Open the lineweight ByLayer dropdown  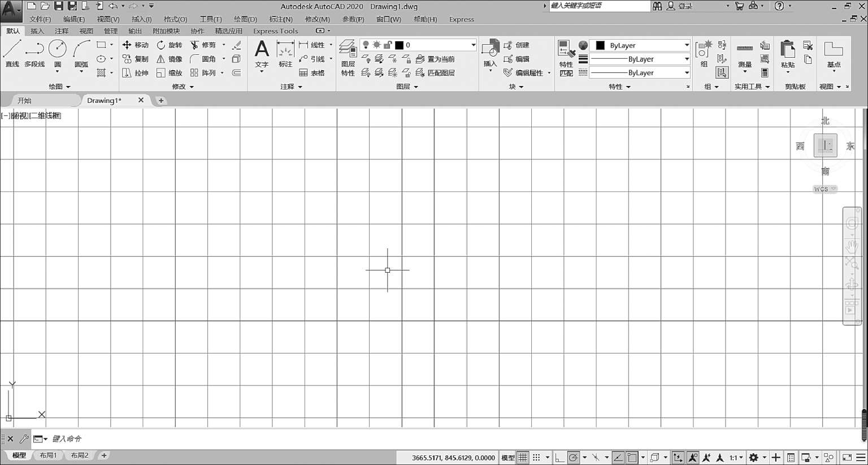pos(640,59)
